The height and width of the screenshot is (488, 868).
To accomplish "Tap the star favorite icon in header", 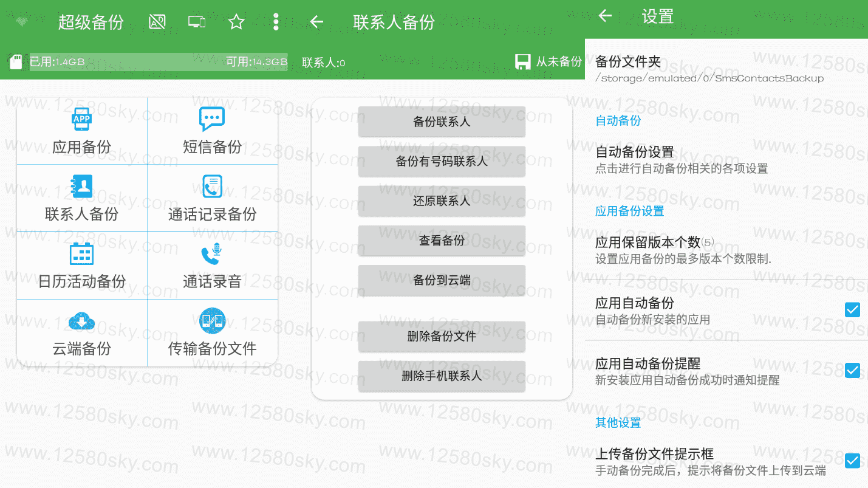I will pos(236,22).
